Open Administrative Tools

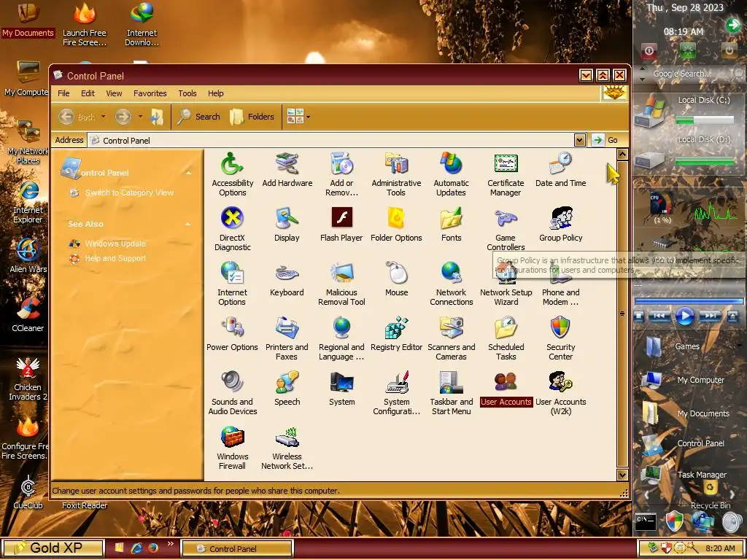pos(396,174)
